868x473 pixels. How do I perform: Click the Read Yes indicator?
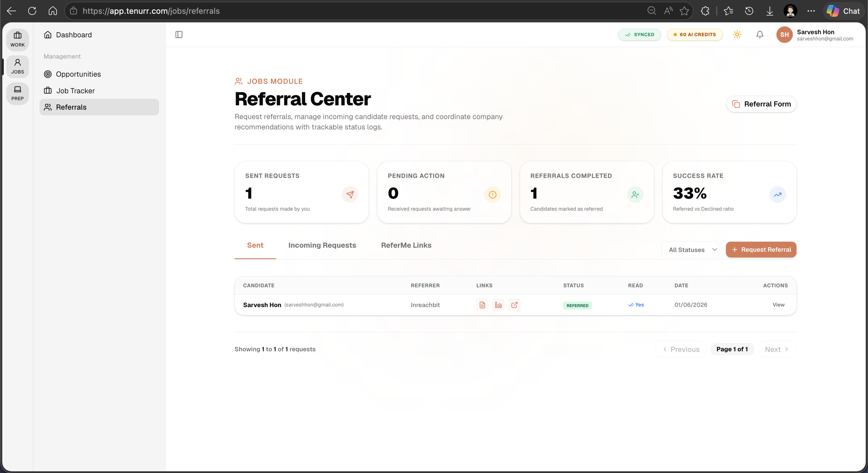point(636,305)
